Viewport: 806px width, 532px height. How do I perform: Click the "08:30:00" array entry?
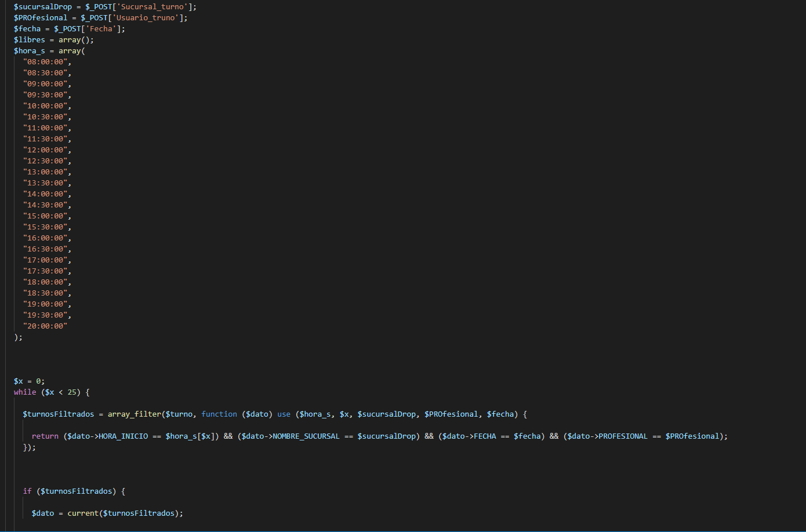45,73
